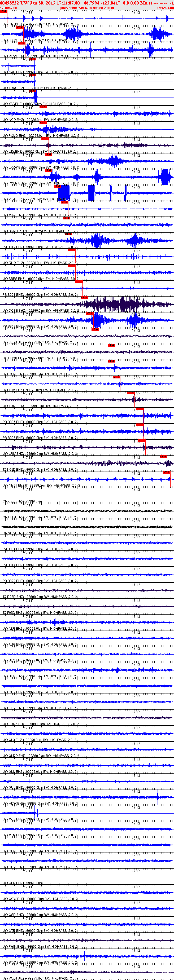This screenshot has height=980, width=174.
Task: Click the UW LTY BHZ station label
Action: coord(40,152)
